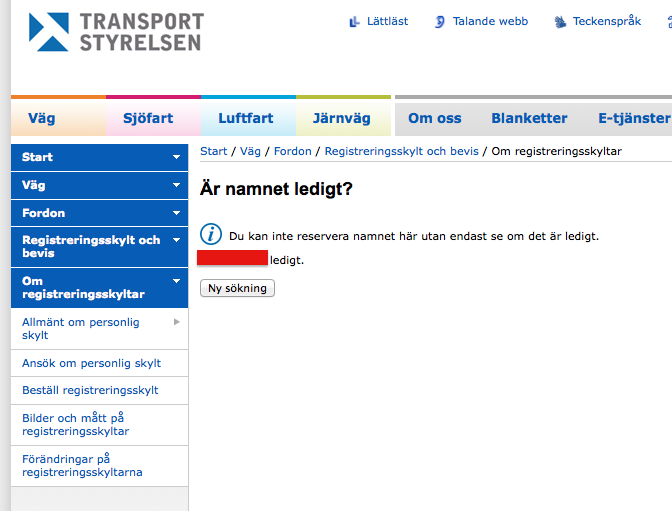Click Registreringsskylt och bevis breadcrumb link
Viewport: 672px width, 511px height.
(401, 151)
